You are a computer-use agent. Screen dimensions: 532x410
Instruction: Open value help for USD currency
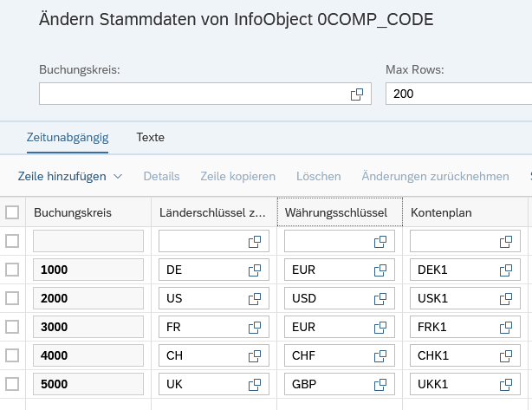click(x=380, y=299)
